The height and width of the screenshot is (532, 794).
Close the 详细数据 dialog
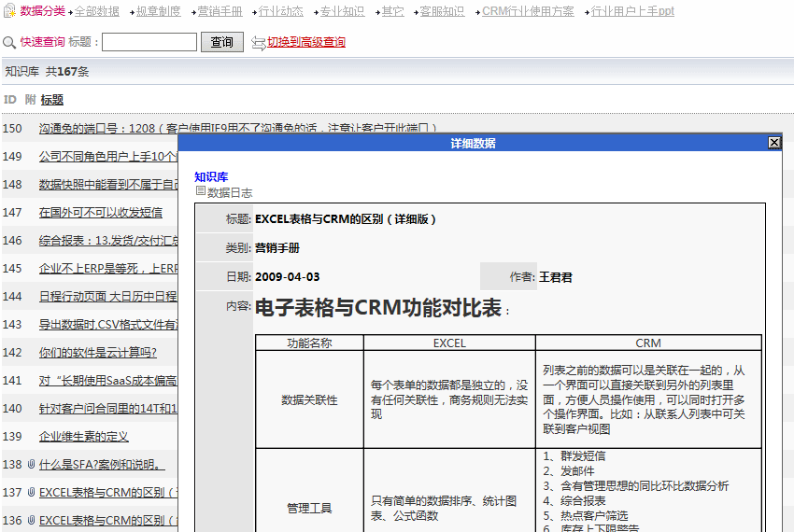[774, 143]
